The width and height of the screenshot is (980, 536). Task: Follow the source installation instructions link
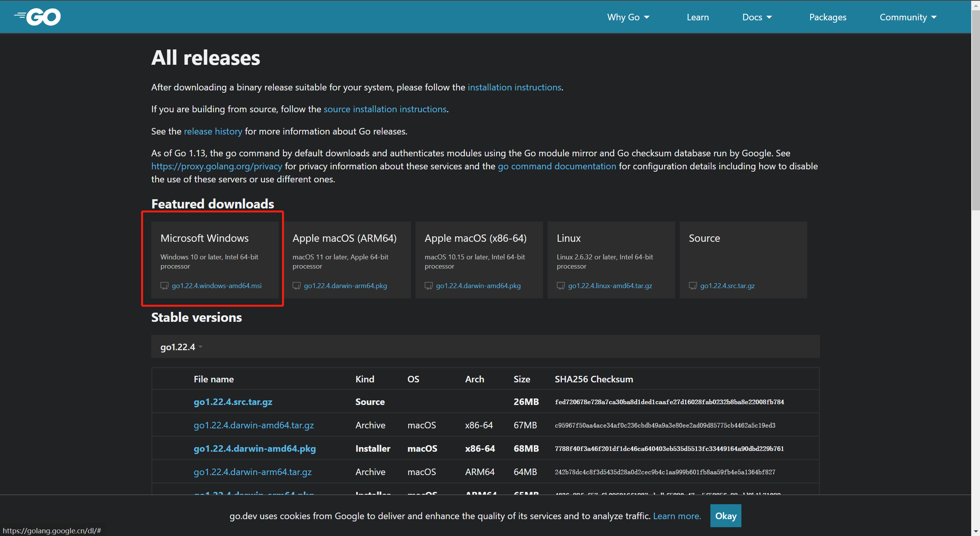pyautogui.click(x=385, y=109)
